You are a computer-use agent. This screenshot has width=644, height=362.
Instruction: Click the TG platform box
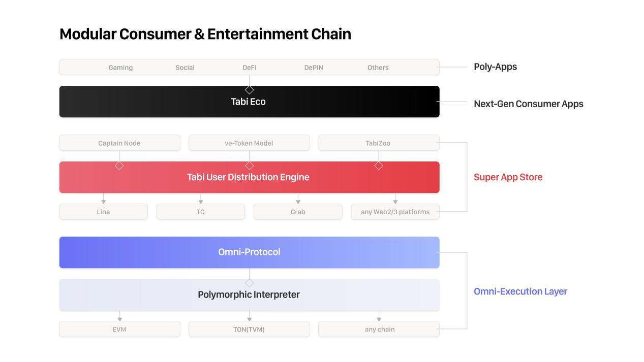(201, 212)
